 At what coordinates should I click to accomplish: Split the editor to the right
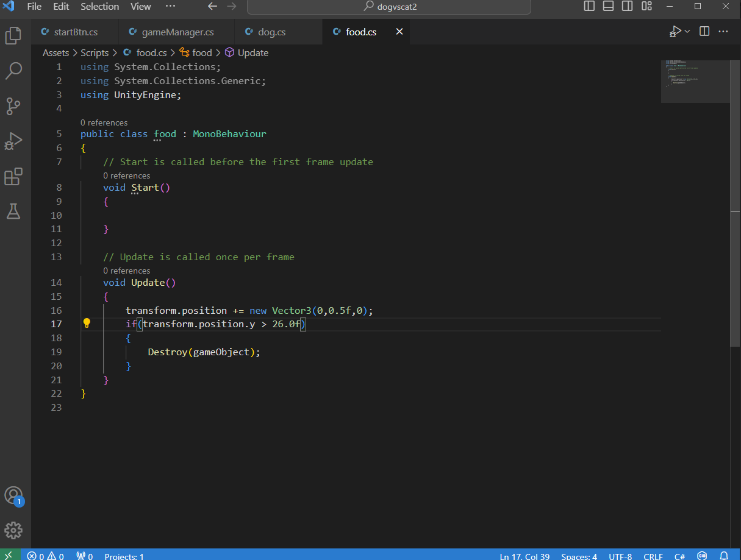point(704,31)
